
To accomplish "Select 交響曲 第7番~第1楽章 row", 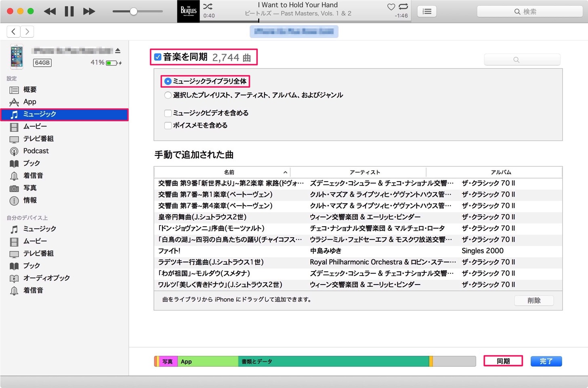I will 358,194.
